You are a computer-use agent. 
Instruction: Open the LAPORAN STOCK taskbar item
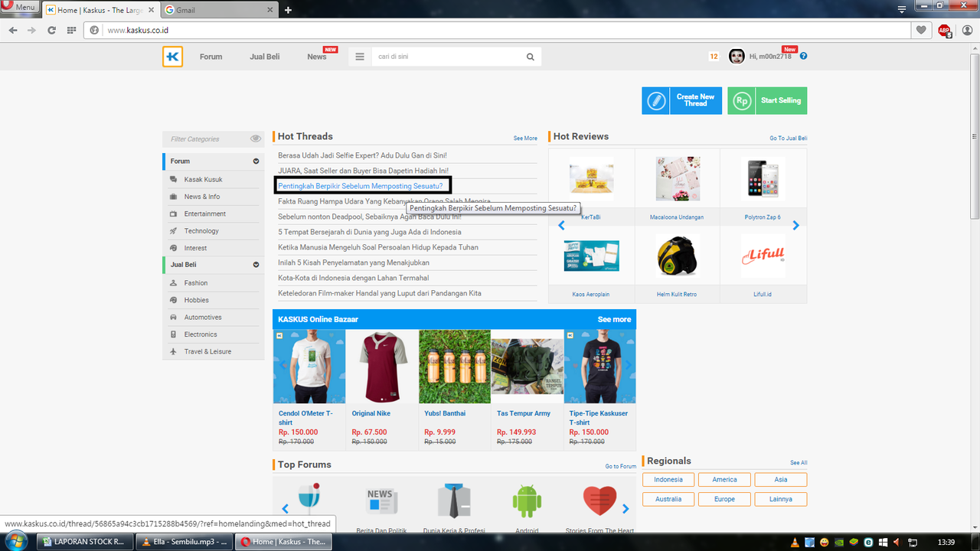86,542
